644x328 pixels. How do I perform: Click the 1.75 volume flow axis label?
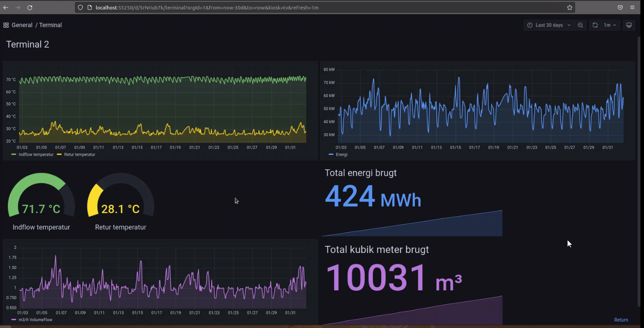12,258
